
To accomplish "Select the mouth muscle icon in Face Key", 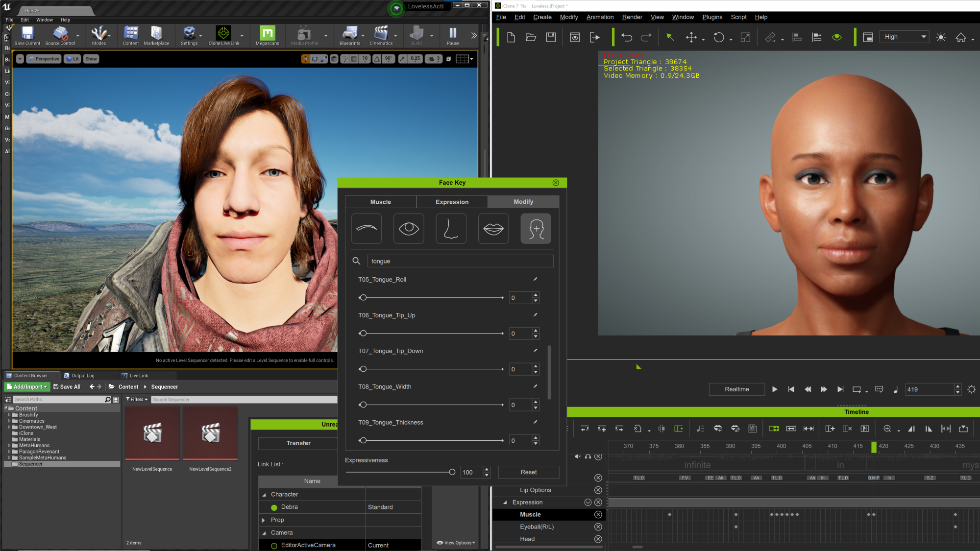I will 493,229.
